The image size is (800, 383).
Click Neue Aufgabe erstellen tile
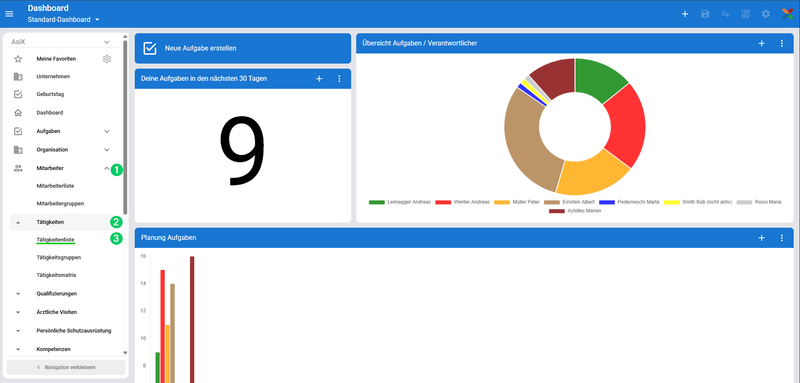[x=243, y=48]
